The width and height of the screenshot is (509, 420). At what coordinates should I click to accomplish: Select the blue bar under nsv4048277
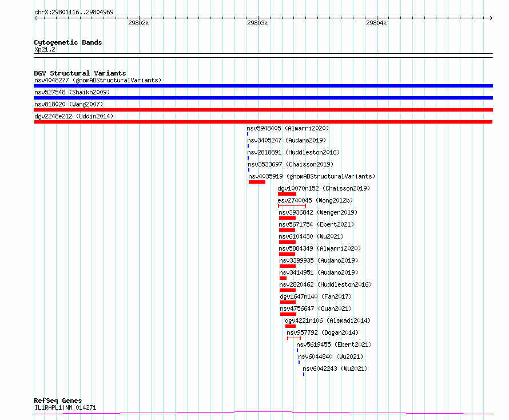(263, 86)
